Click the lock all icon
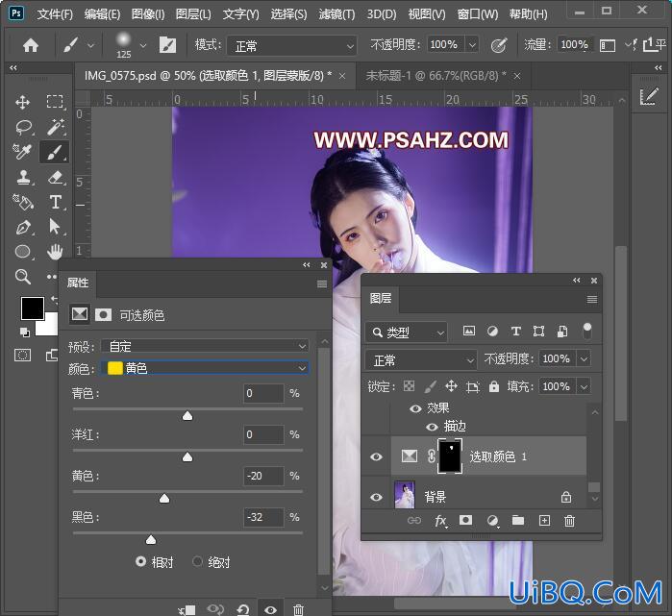Image resolution: width=672 pixels, height=616 pixels. (x=494, y=386)
